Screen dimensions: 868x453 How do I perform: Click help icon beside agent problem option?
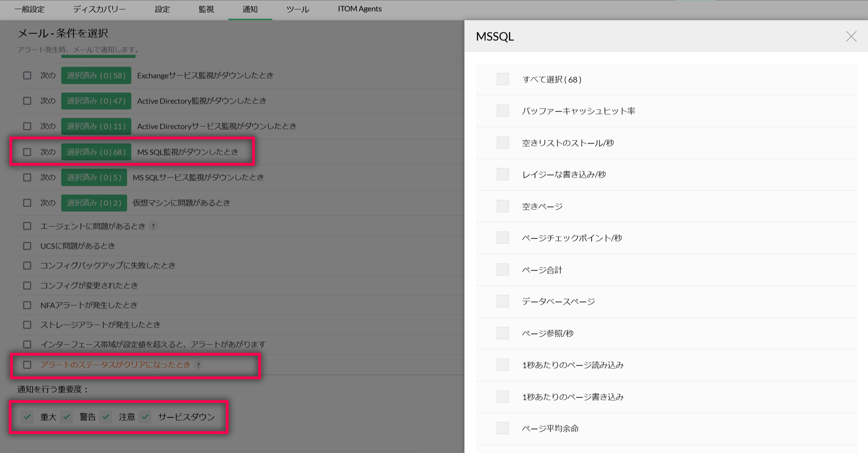(153, 226)
